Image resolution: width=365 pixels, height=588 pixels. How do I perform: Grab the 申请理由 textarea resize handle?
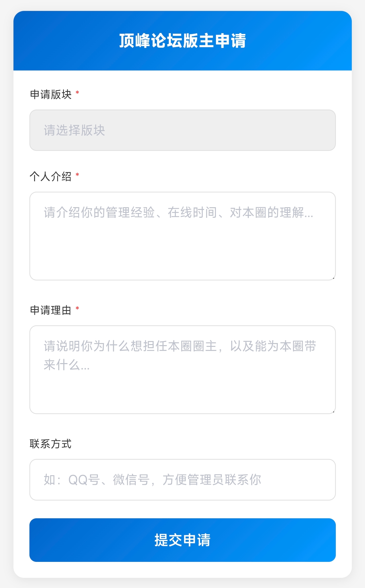pos(333,412)
